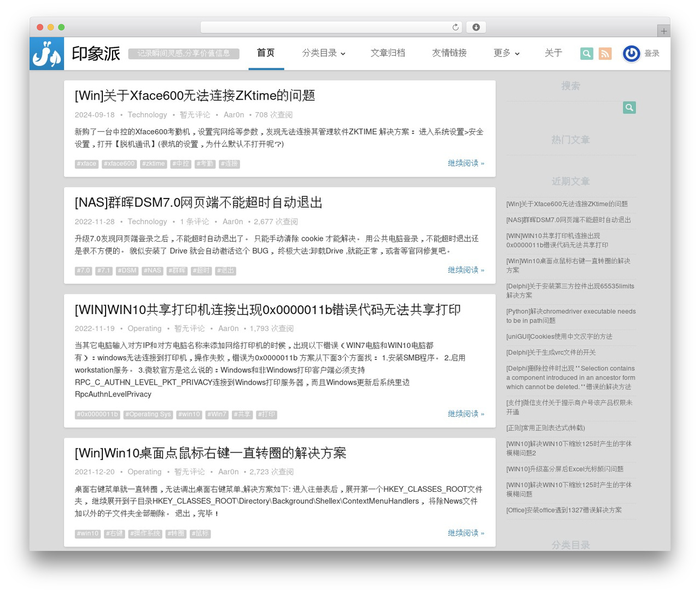Screen dimensions: 700x593
Task: Open 1 条评论 comments link
Action: pos(195,222)
